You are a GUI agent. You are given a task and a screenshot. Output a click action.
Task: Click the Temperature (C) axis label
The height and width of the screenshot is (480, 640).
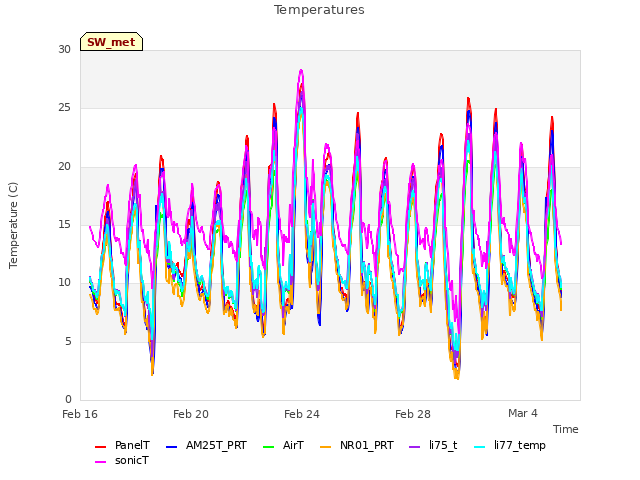click(x=13, y=225)
